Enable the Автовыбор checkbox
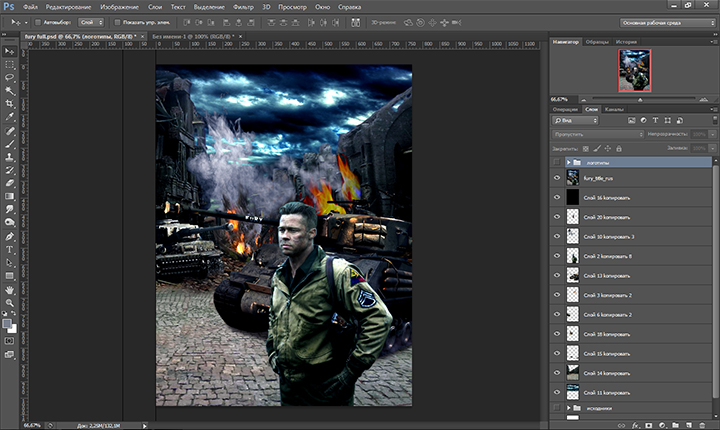720x430 pixels. point(37,21)
